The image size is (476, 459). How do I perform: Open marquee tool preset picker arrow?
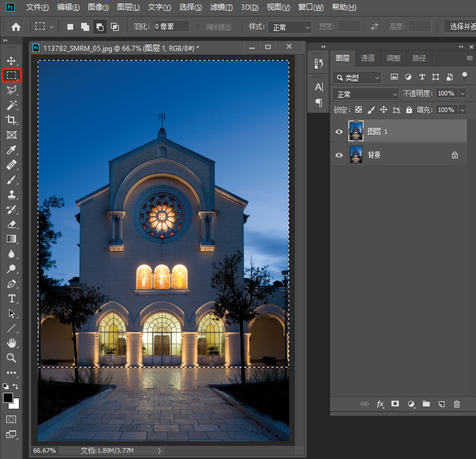(x=51, y=27)
